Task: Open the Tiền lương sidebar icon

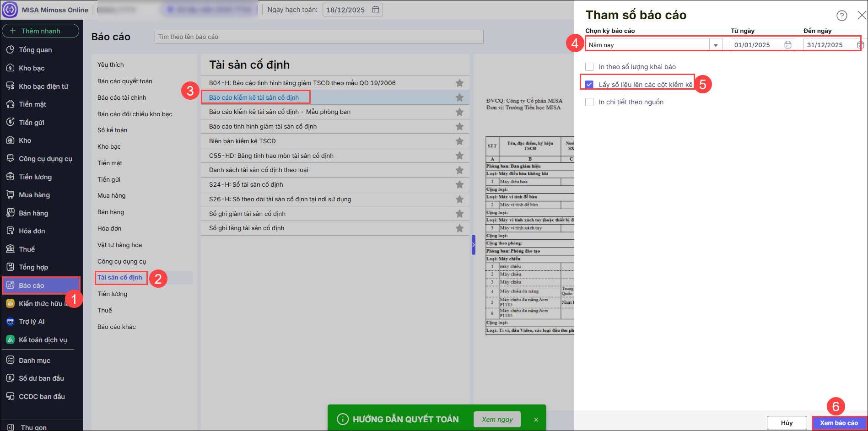Action: [10, 177]
